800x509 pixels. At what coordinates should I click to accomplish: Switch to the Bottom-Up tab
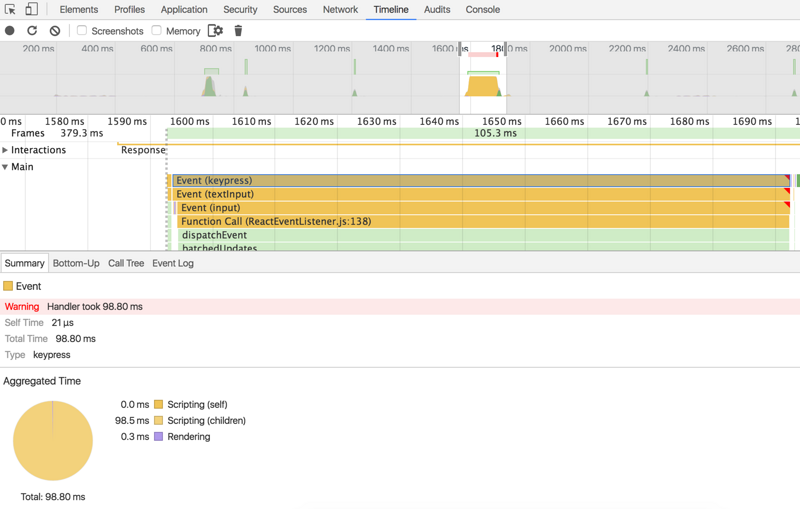coord(76,263)
